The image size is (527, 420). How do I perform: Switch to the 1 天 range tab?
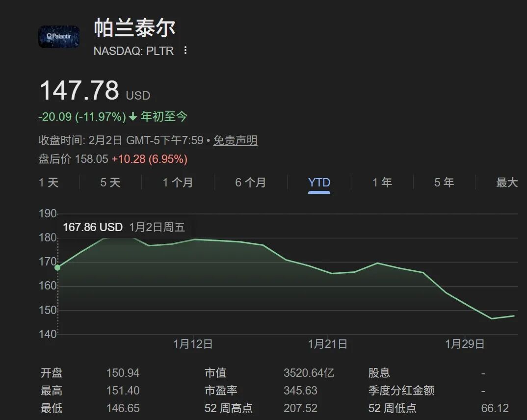[x=49, y=183]
